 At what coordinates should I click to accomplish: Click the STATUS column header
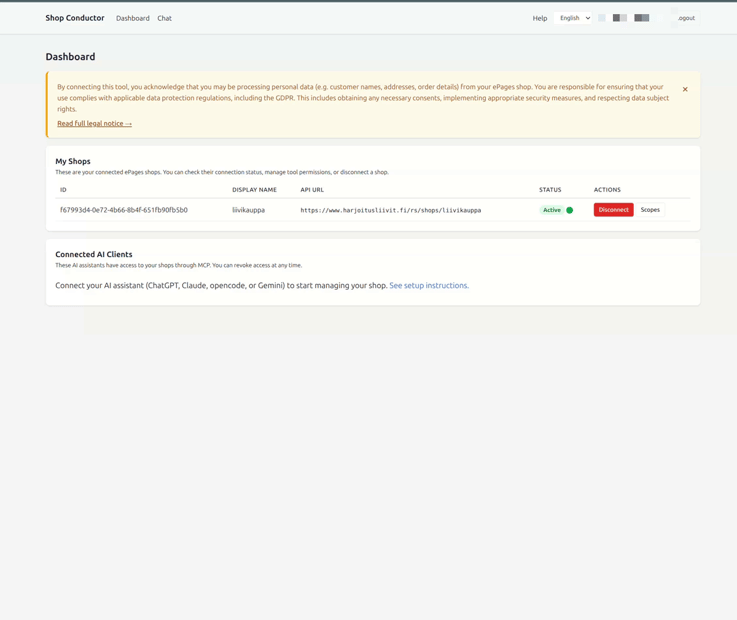tap(550, 190)
